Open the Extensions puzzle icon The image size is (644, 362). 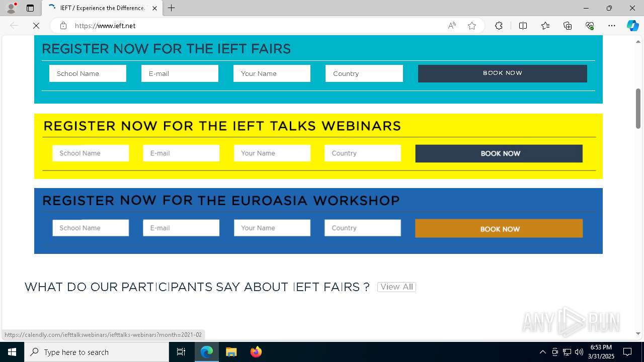click(x=499, y=26)
